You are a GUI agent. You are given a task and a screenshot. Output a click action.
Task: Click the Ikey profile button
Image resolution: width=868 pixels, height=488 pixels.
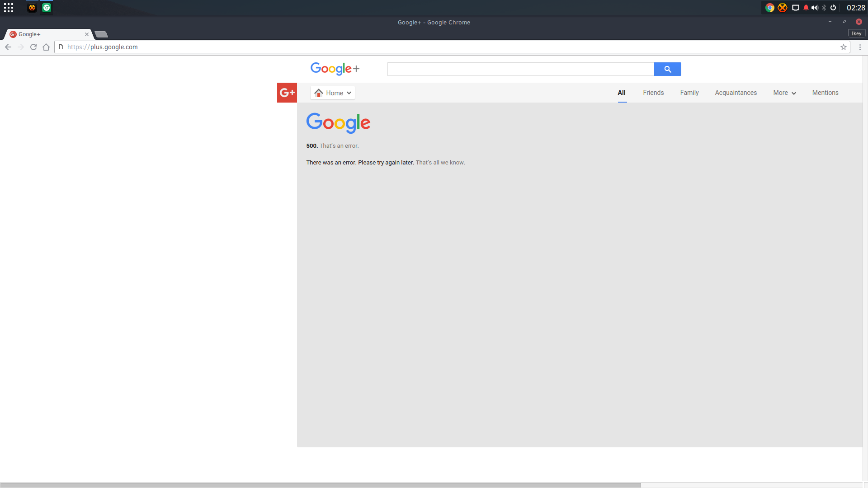856,34
